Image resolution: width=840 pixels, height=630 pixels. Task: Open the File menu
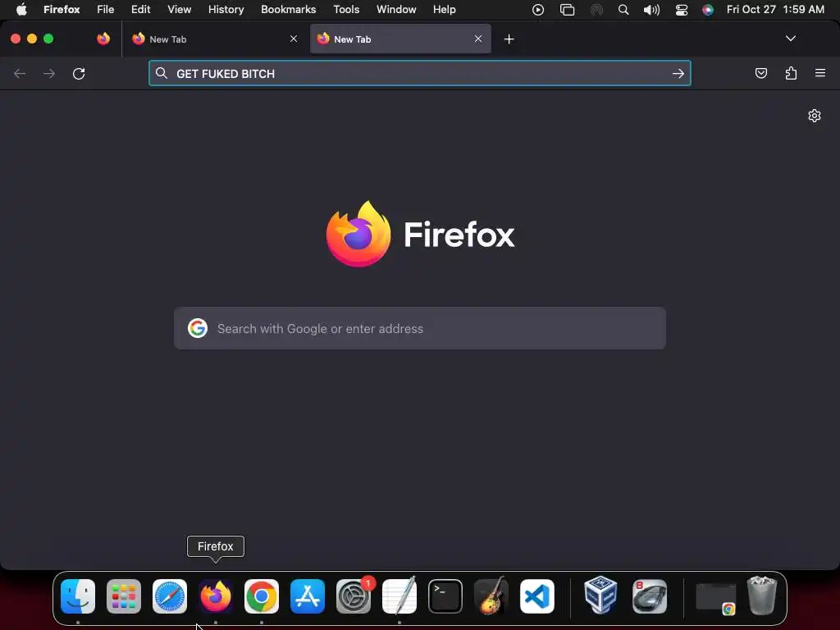(x=106, y=10)
